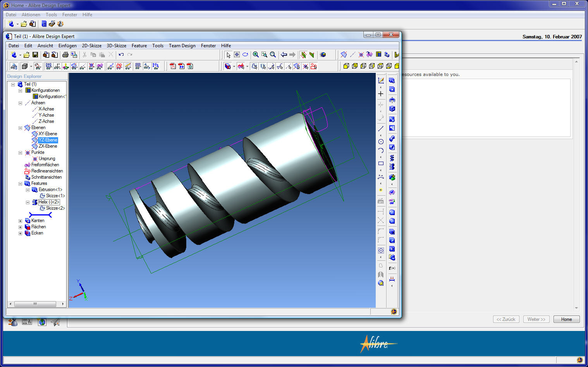
Task: Open the 3D-Skizze menu
Action: [x=117, y=46]
